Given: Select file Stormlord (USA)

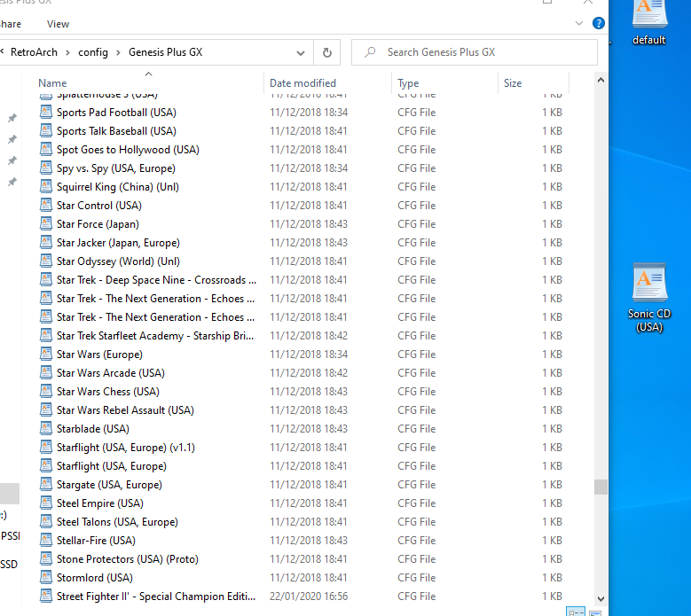Looking at the screenshot, I should coord(95,577).
